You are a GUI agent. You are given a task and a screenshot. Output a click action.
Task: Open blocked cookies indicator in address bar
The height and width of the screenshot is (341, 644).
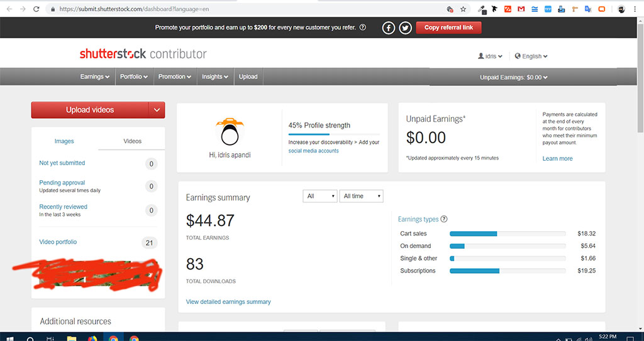pyautogui.click(x=450, y=9)
